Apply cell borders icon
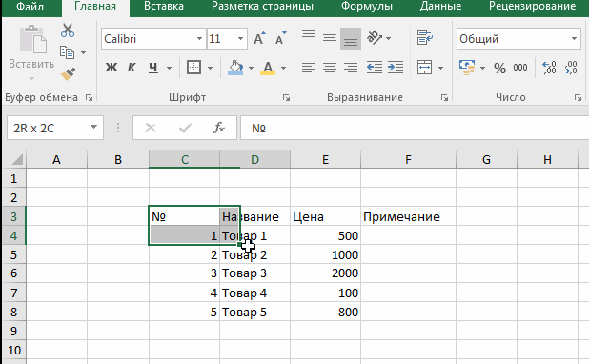589x364 pixels. coord(193,68)
